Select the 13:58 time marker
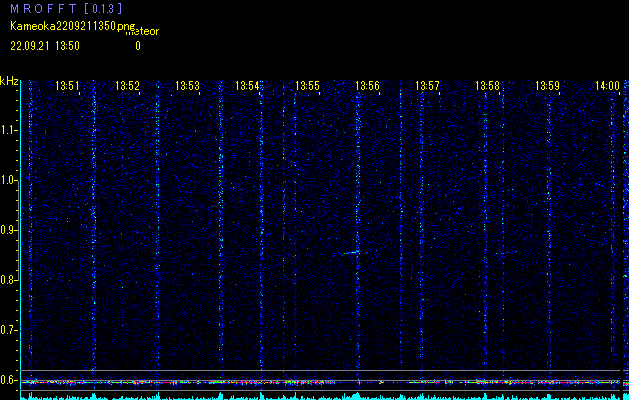This screenshot has height=400, width=629. coord(487,85)
